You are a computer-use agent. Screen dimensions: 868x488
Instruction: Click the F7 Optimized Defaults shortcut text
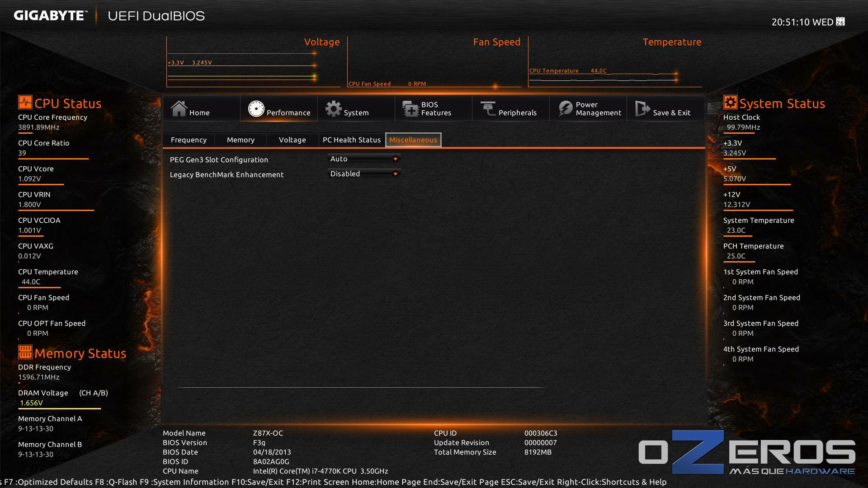[48, 482]
